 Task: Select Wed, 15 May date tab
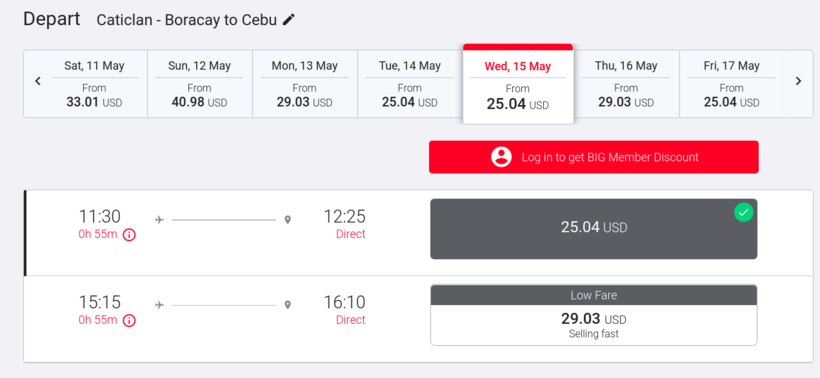pos(518,84)
